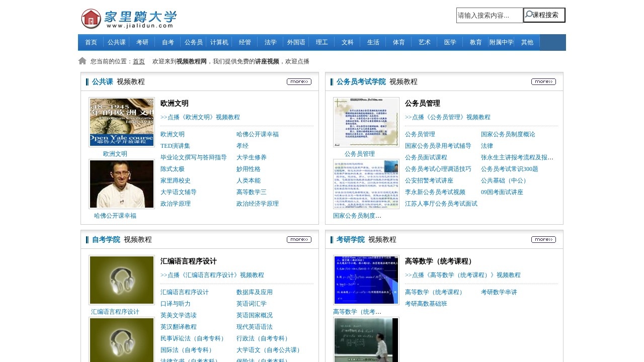Click 点播《高等数学（统考课程）》视频教程 link
This screenshot has height=362, width=644.
463,275
